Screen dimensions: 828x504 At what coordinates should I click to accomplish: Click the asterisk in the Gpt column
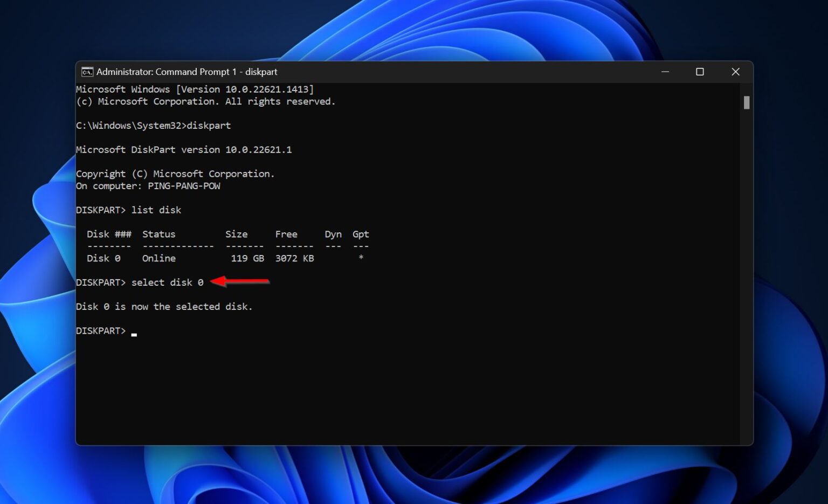[x=362, y=258]
